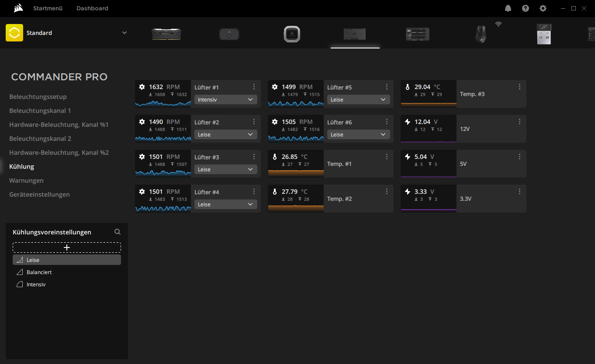Open the Startmenü tab
Screen dimensions: 595x364
pos(48,8)
